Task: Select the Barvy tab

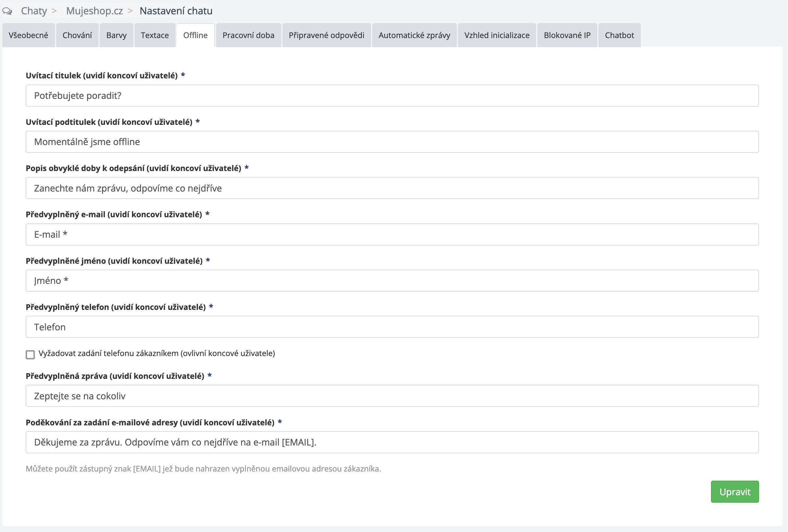Action: (116, 35)
